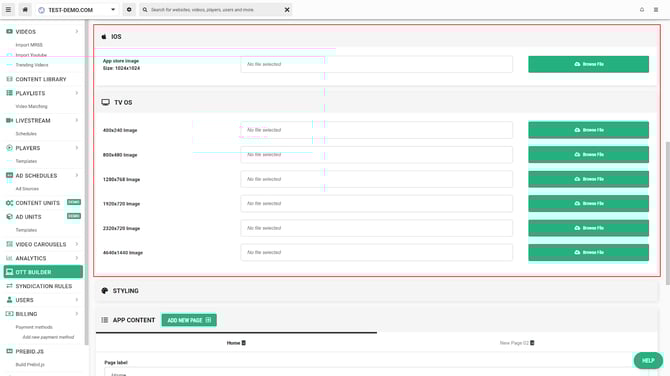Click App store image file field
The height and width of the screenshot is (376, 670).
(376, 64)
